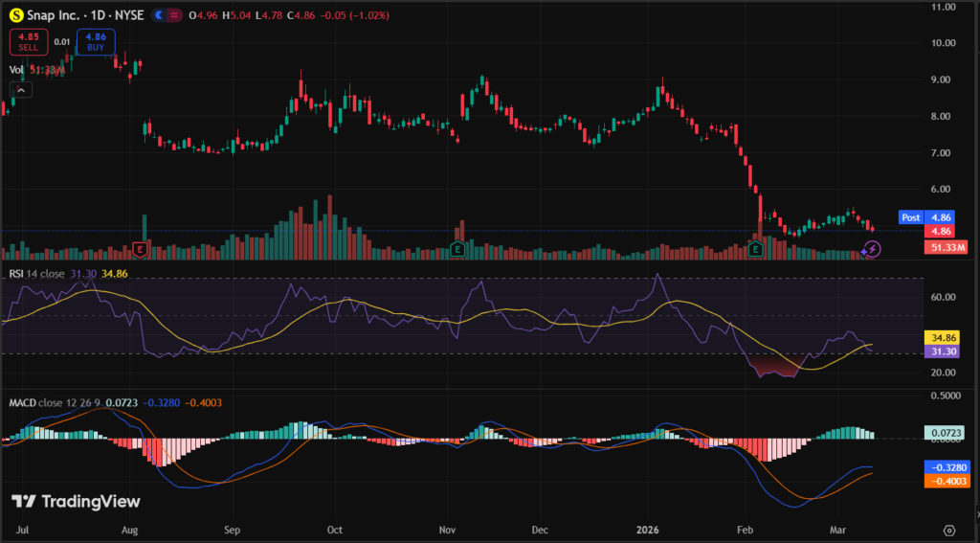
Task: Click the TradingView logo
Action: pyautogui.click(x=76, y=502)
